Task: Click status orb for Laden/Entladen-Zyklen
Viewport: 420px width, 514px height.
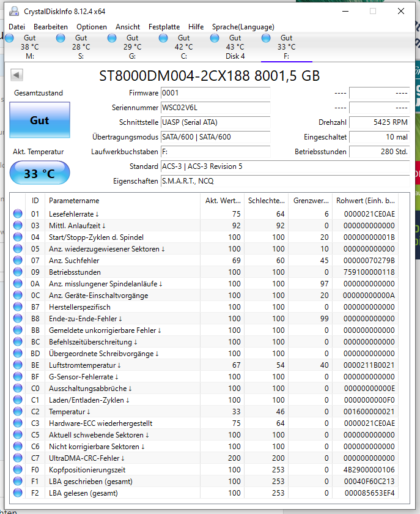Action: click(18, 400)
